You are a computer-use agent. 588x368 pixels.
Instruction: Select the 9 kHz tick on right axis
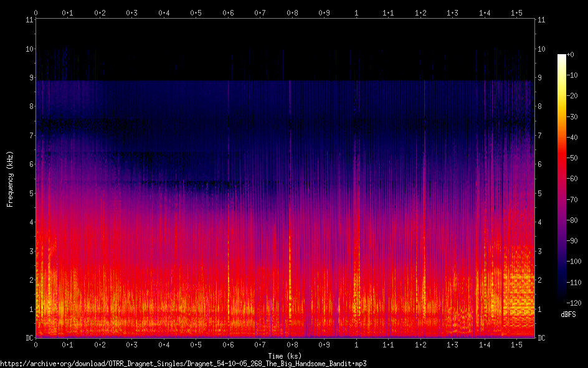point(541,78)
